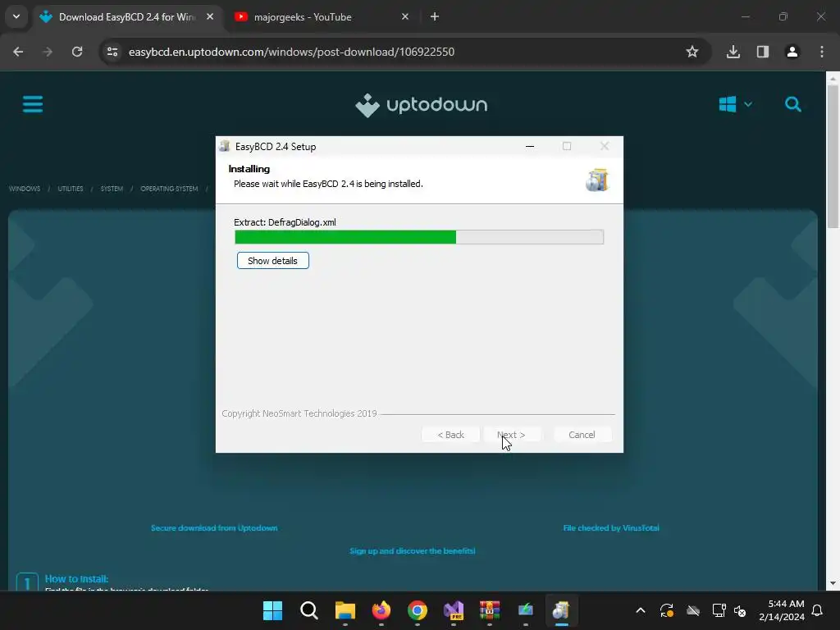
Task: Open Chrome downloads tray
Action: (733, 52)
